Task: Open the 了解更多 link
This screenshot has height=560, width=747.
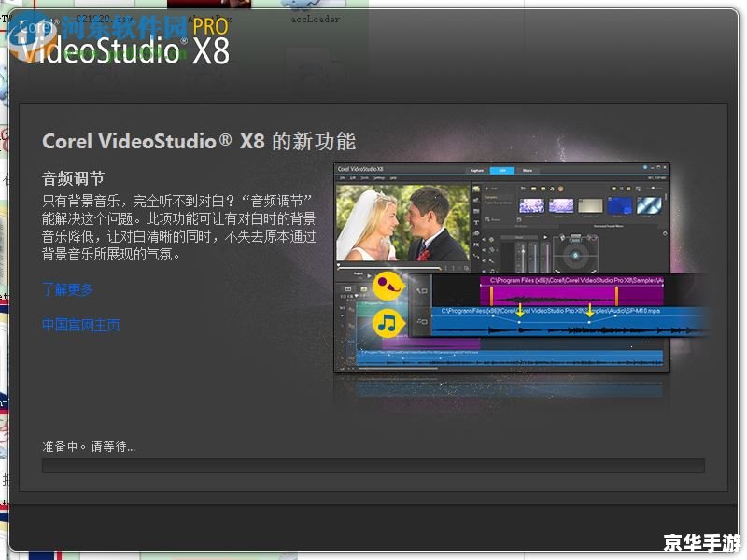Action: 67,289
